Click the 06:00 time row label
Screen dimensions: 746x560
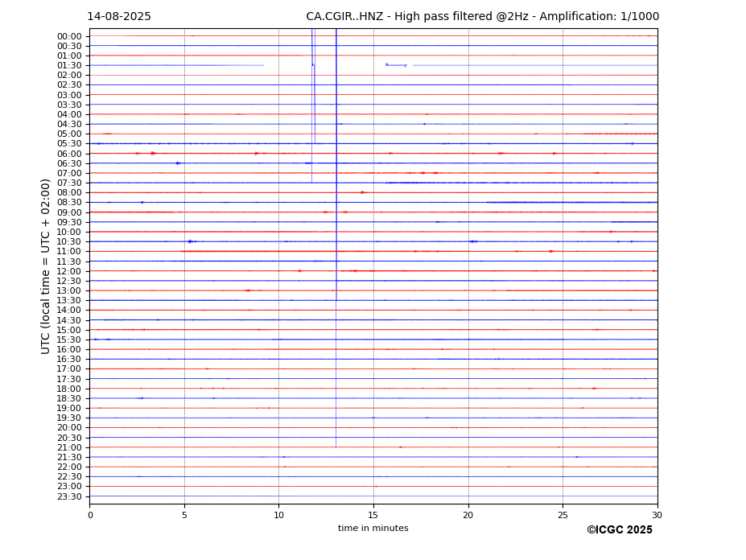point(69,154)
